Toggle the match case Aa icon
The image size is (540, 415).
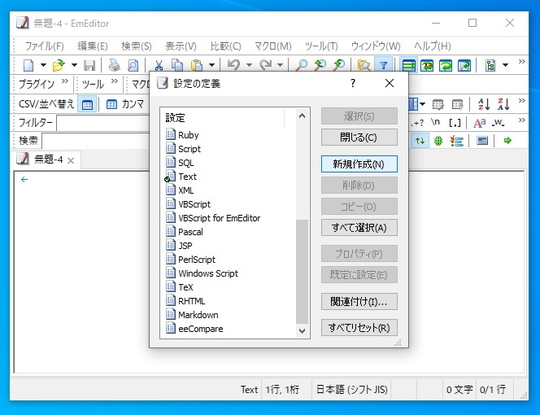click(x=479, y=123)
